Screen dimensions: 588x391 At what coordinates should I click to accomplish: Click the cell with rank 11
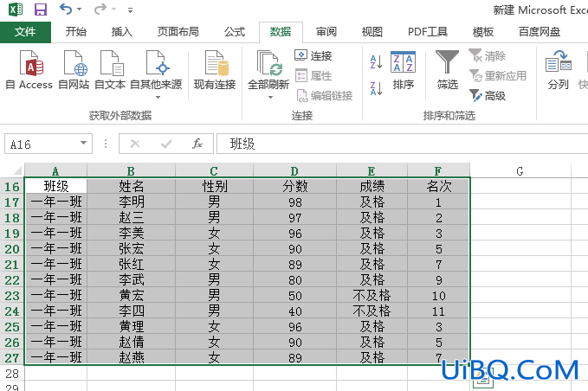coord(438,311)
